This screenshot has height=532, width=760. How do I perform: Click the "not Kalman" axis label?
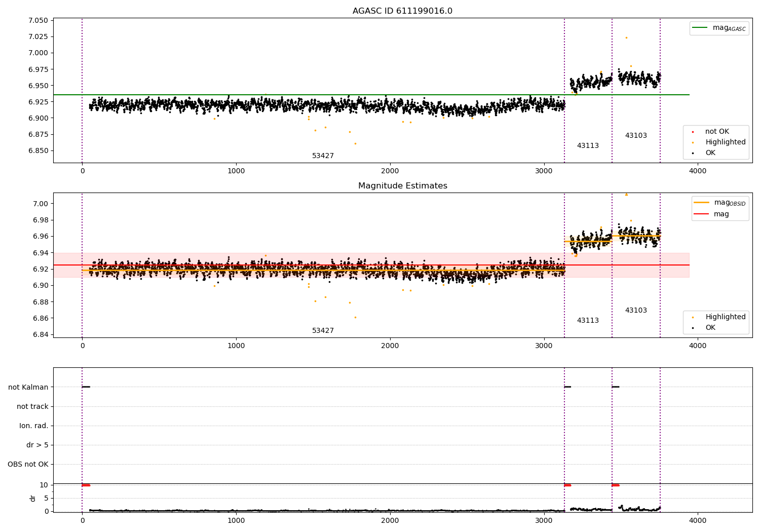click(x=28, y=388)
